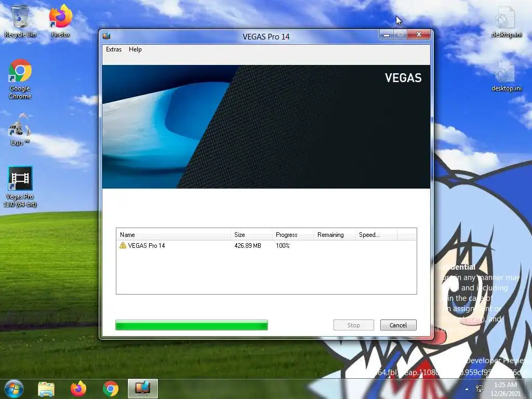The height and width of the screenshot is (399, 532).
Task: Click the Remaining column header
Action: (335, 235)
